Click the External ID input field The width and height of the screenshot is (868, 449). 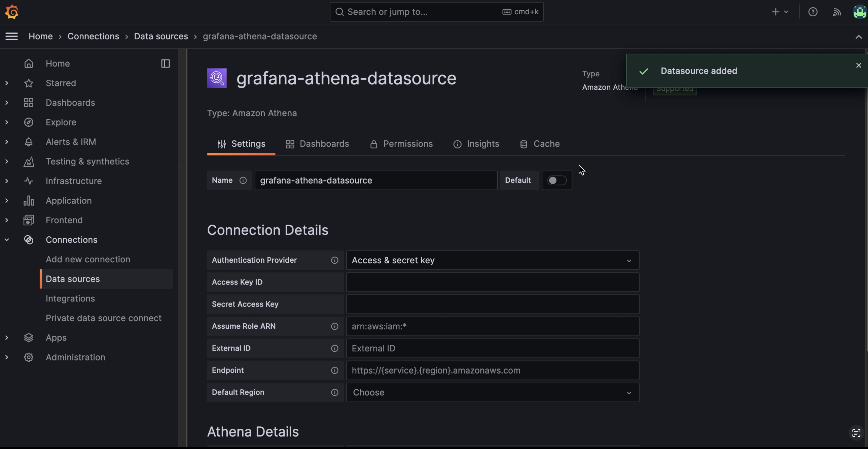493,348
